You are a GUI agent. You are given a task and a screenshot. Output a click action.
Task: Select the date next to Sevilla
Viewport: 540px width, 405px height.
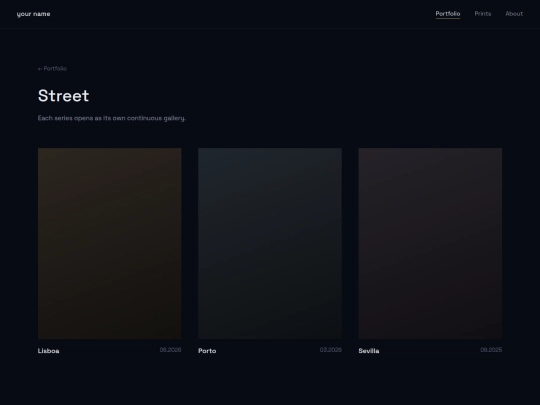pos(491,350)
